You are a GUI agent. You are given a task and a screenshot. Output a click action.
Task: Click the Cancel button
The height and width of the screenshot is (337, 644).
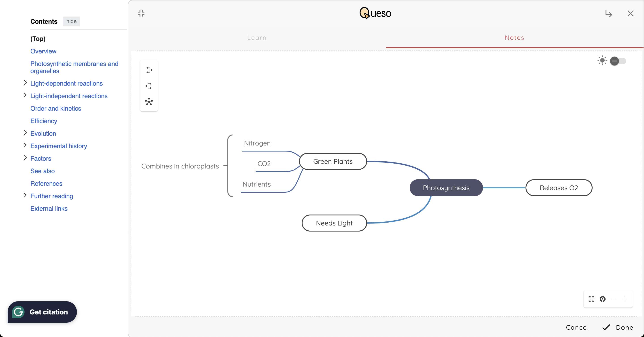[x=577, y=328]
